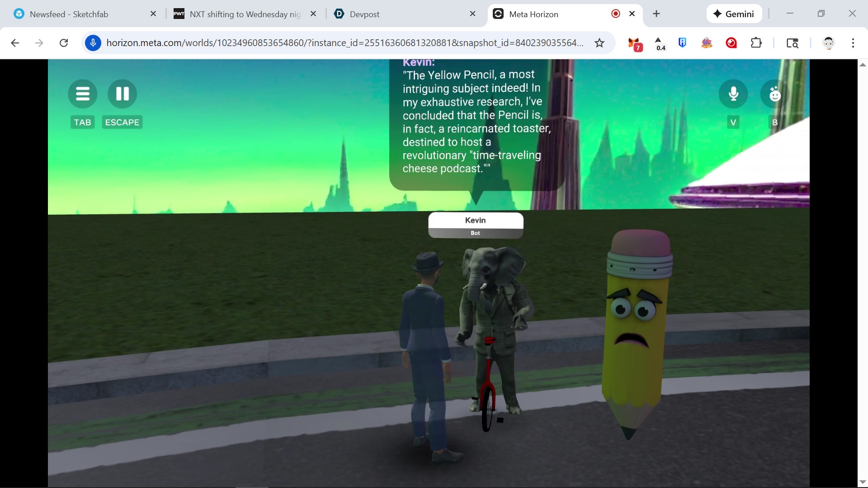Screen dimensions: 868x488
Task: Close the NXT shifting tab
Action: (x=313, y=14)
